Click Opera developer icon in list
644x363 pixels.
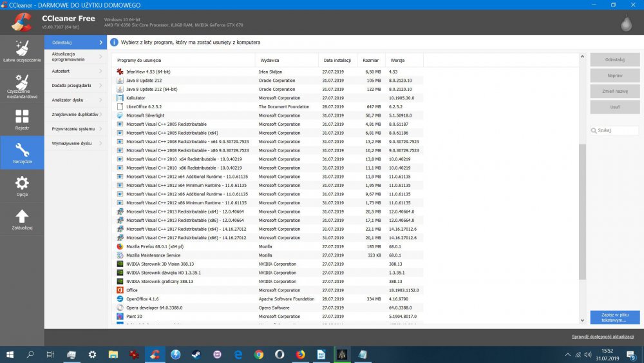120,308
